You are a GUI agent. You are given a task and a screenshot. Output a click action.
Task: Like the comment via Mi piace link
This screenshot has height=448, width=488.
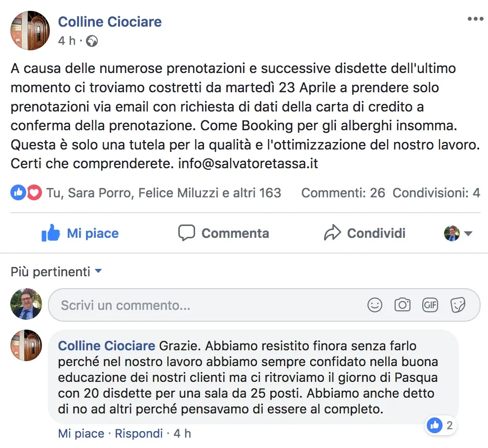point(81,434)
